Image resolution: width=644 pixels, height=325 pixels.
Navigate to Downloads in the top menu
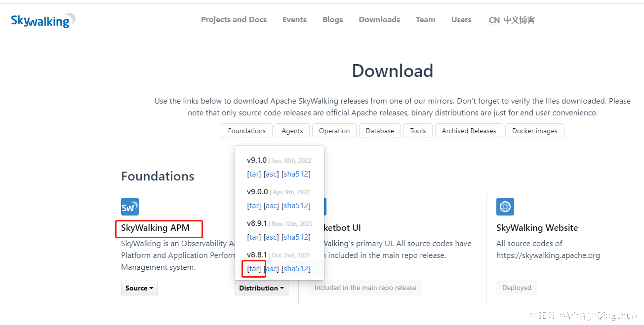[379, 20]
